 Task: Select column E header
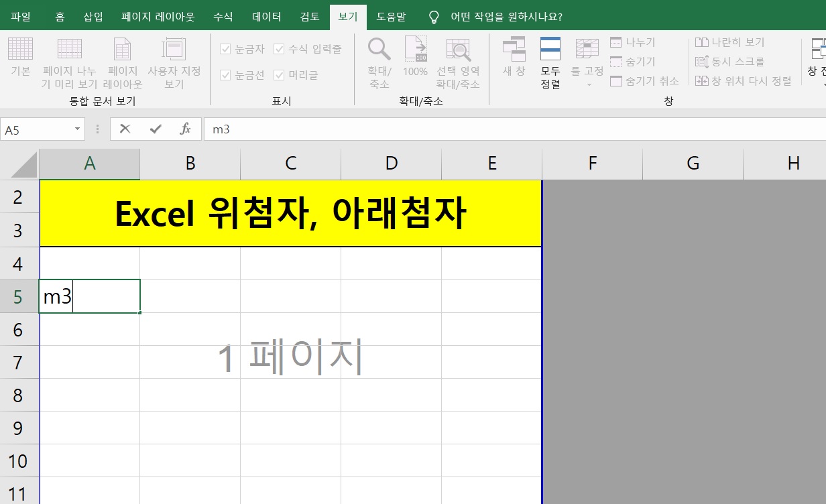492,164
